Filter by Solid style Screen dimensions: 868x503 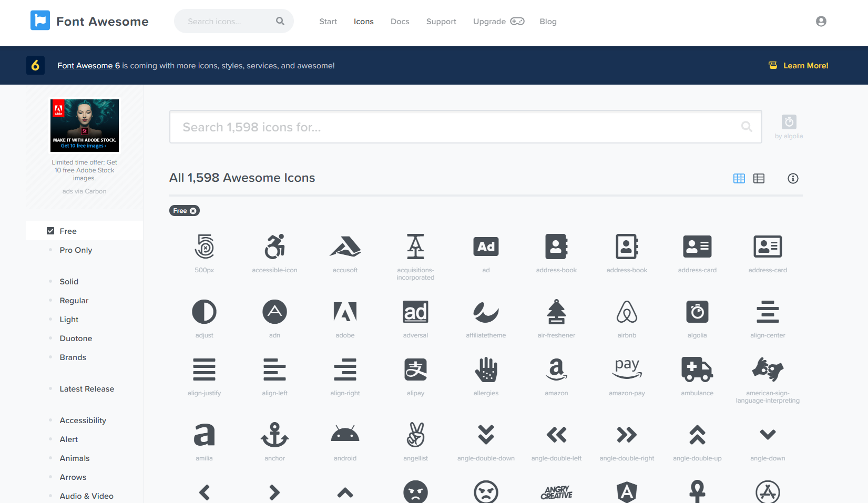69,282
